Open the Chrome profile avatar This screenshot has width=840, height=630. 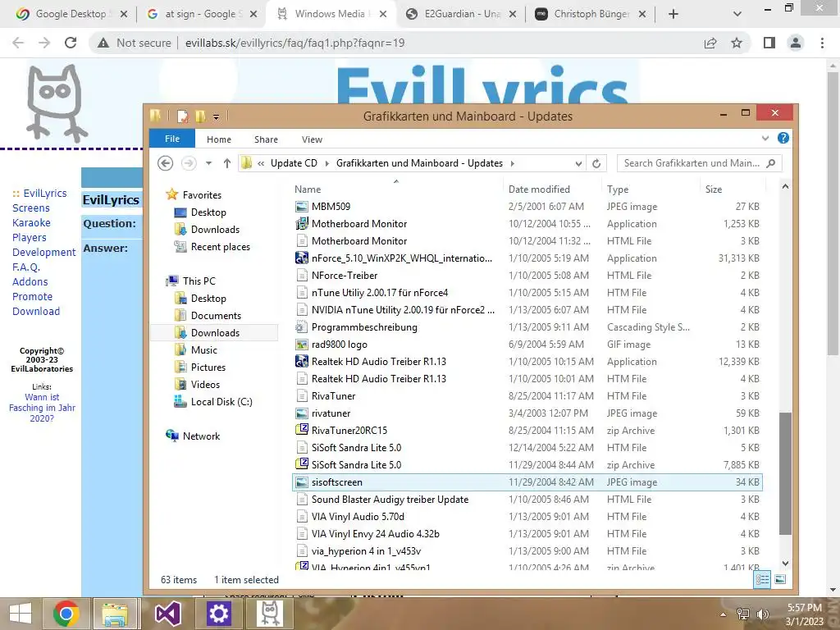tap(796, 43)
